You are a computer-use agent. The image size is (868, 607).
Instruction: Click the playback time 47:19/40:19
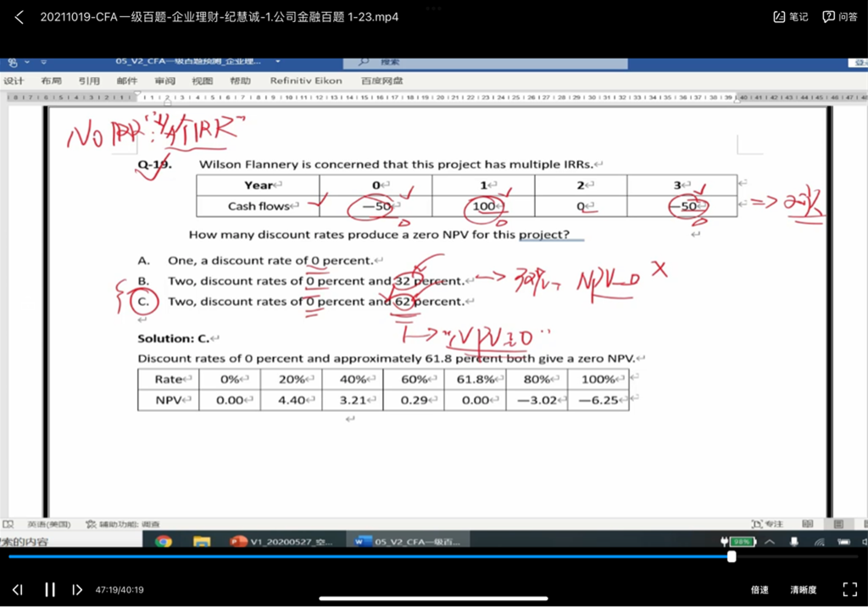(x=120, y=590)
